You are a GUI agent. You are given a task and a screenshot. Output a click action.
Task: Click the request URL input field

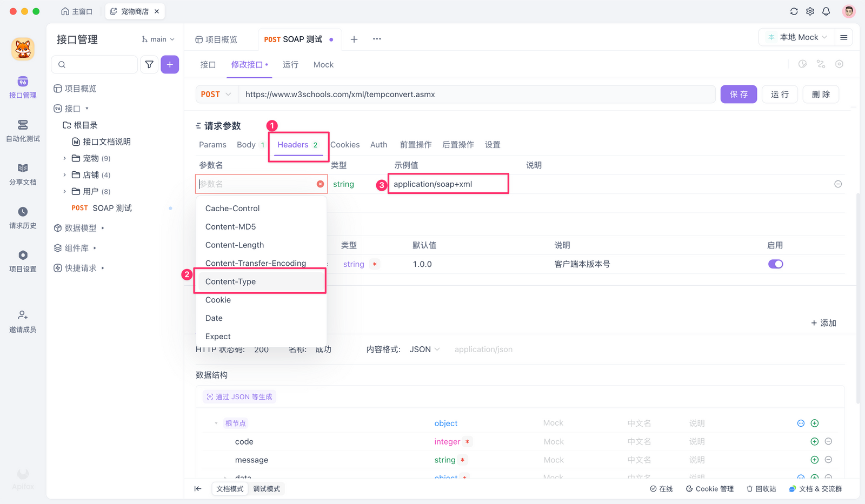[x=476, y=95]
